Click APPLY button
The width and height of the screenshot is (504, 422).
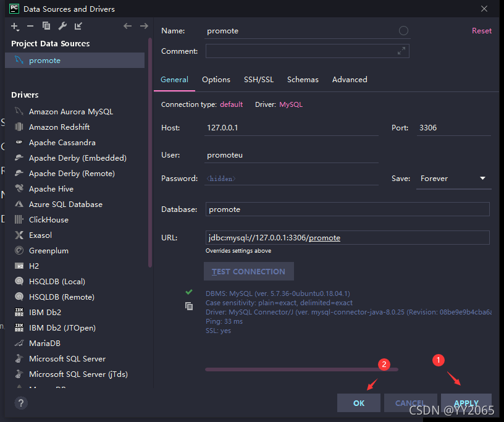[466, 403]
